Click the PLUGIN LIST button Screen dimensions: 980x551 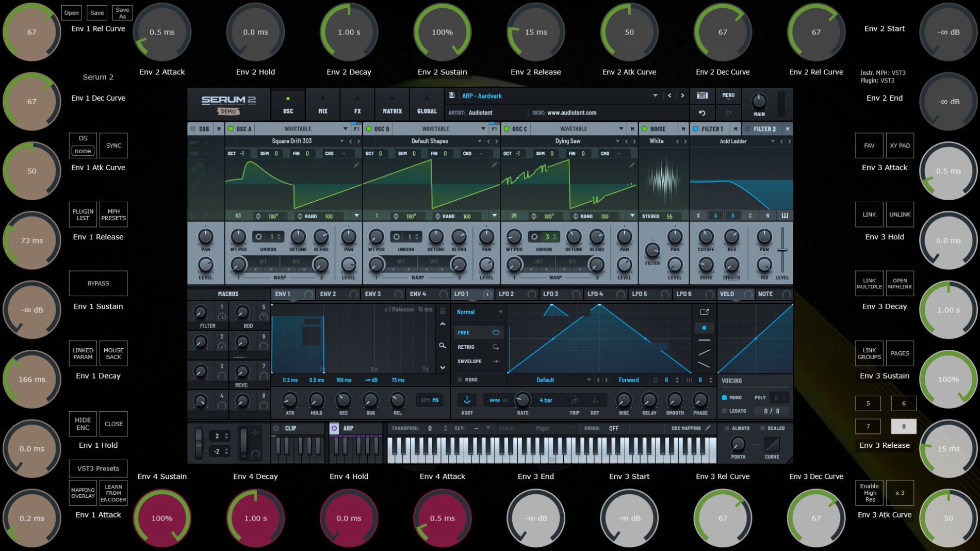tap(83, 215)
